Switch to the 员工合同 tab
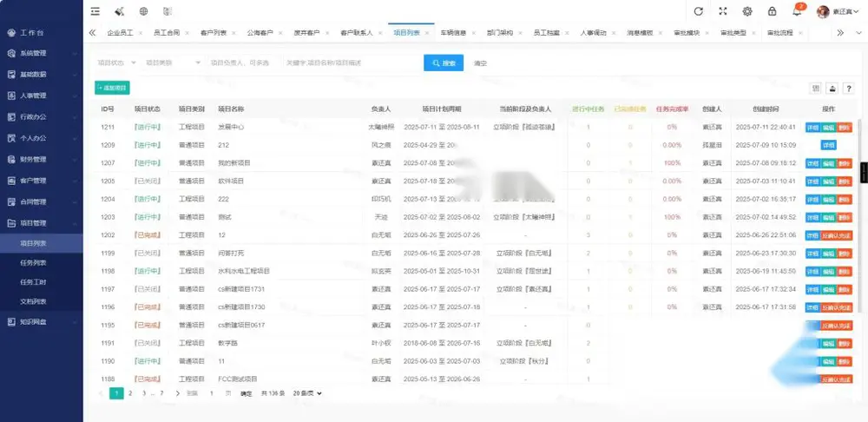Viewport: 868px width, 422px height. coord(167,33)
